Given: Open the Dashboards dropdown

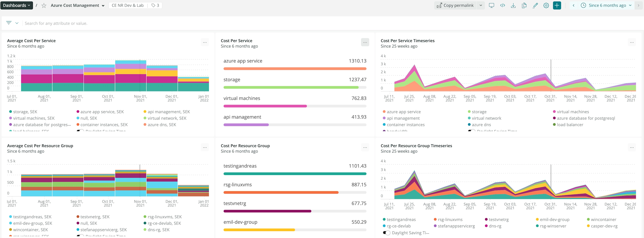Looking at the screenshot, I should 16,5.
